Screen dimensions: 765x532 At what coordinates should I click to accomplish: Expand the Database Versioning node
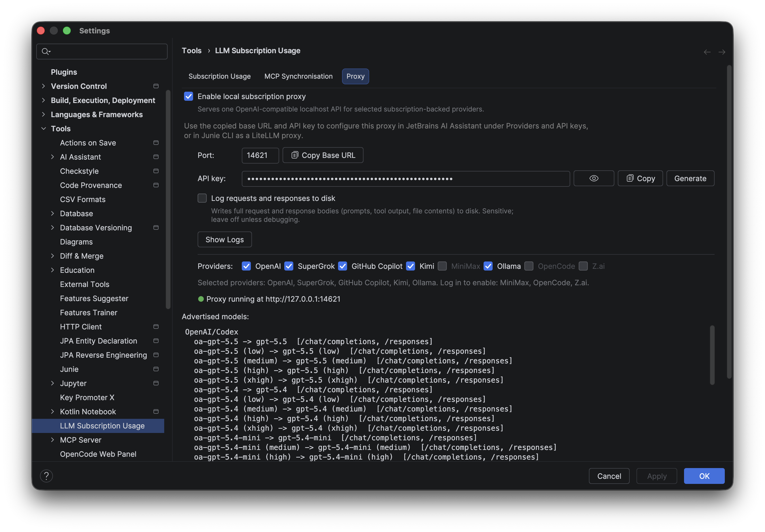(52, 228)
